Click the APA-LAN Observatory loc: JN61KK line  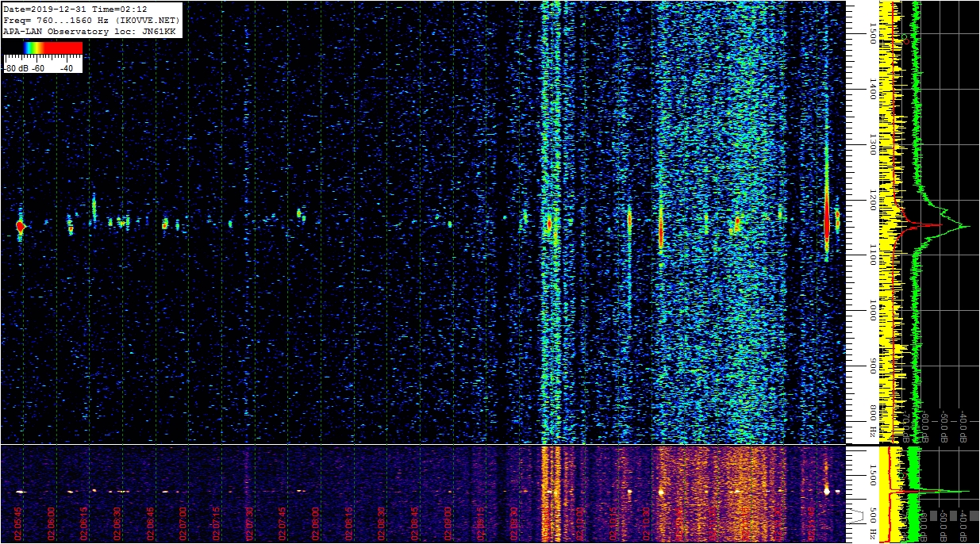pos(90,31)
